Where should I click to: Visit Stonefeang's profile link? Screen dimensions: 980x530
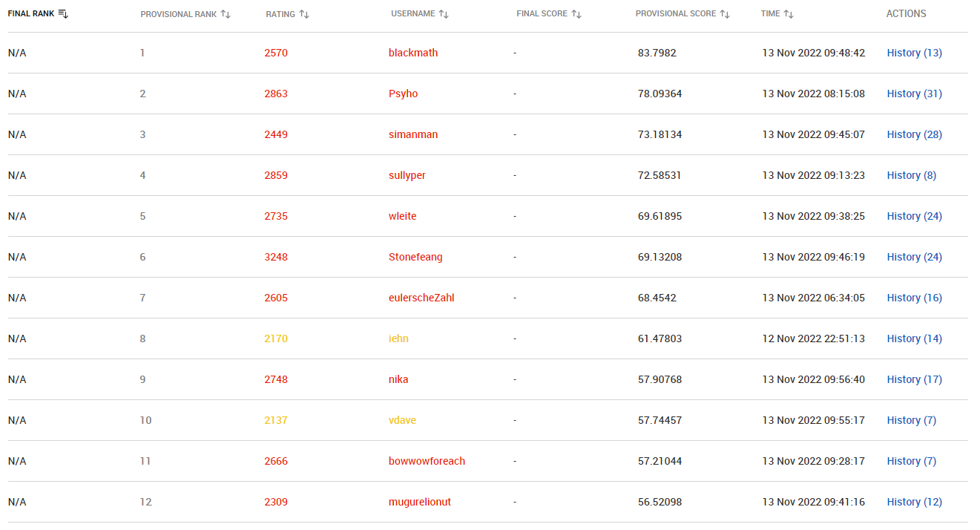pyautogui.click(x=415, y=257)
